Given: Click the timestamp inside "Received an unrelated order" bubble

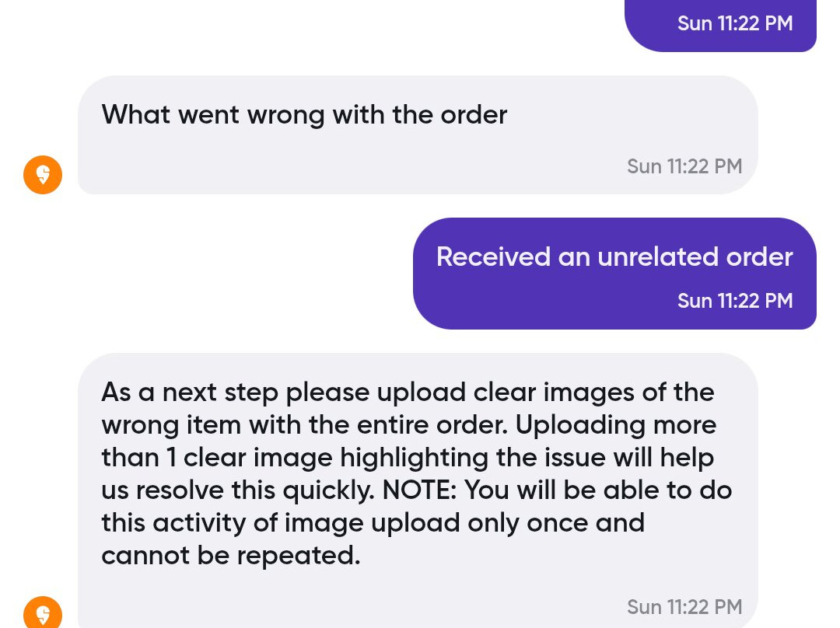Looking at the screenshot, I should (735, 301).
